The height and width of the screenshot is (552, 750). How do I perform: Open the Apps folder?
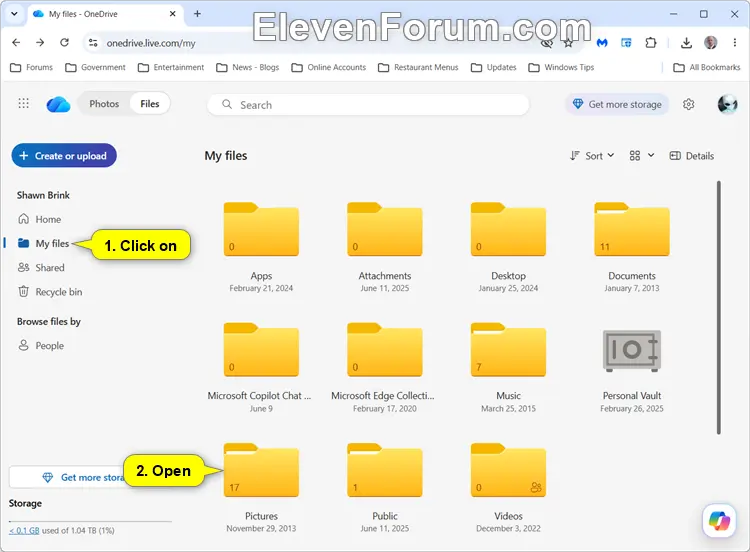261,230
